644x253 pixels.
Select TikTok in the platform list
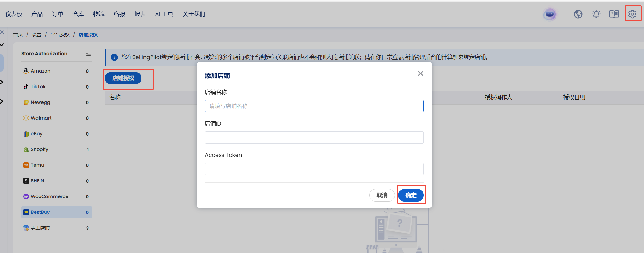(56, 87)
